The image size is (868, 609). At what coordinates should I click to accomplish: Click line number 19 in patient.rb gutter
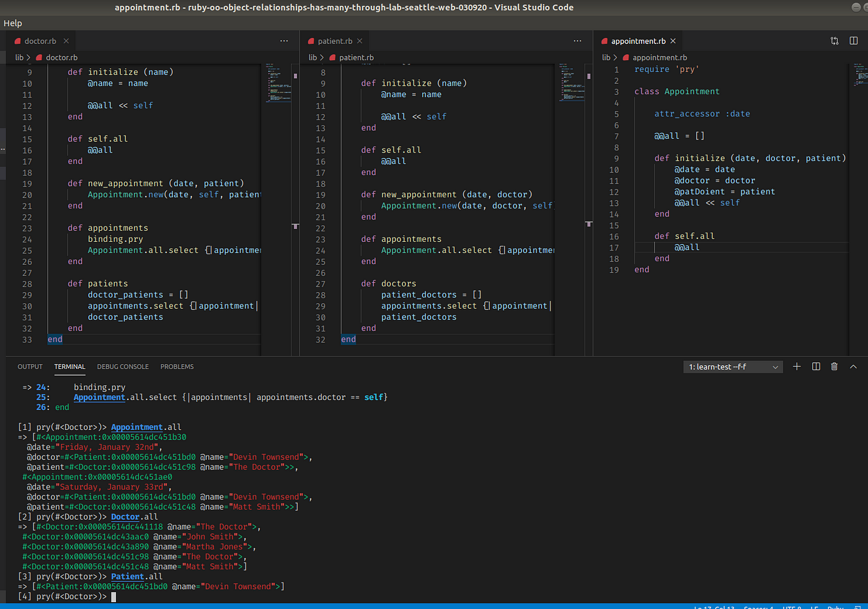click(321, 195)
